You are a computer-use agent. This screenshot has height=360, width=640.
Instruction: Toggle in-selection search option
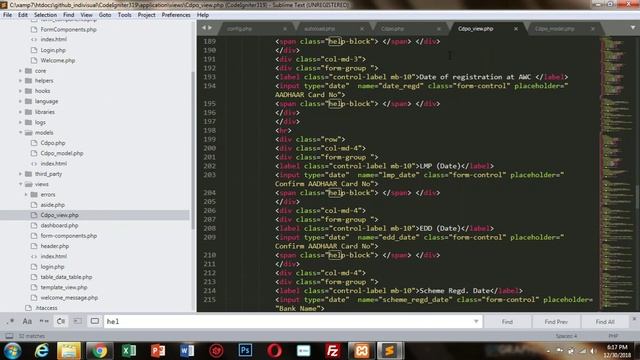click(x=78, y=321)
